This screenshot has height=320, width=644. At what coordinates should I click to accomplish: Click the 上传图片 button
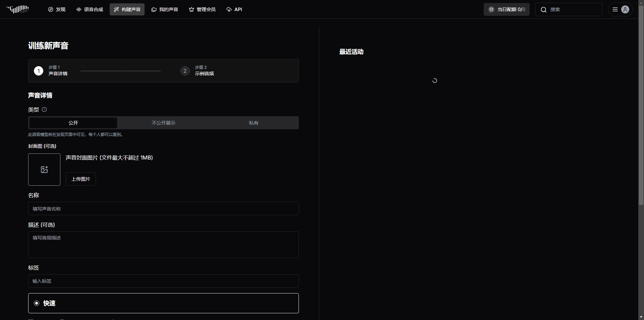pos(81,179)
